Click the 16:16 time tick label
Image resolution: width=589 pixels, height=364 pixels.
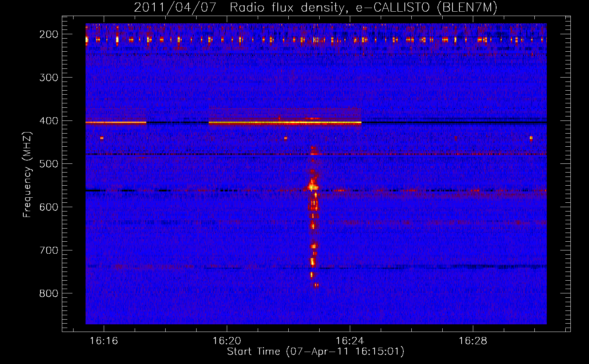click(104, 341)
